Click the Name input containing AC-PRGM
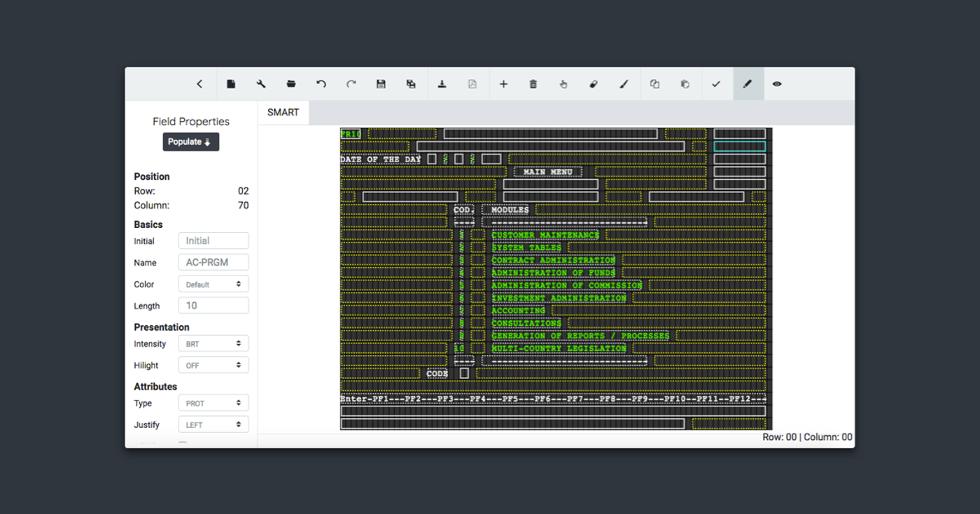 pos(213,262)
